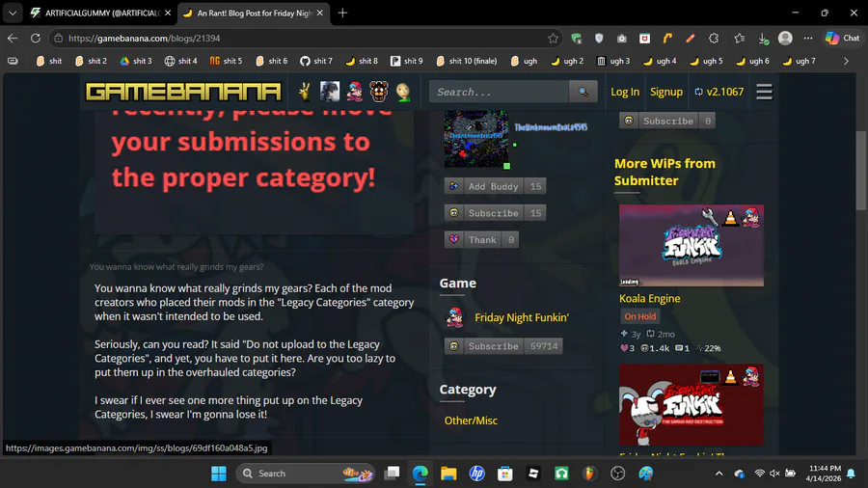Image resolution: width=868 pixels, height=488 pixels.
Task: Click the taskbar Search box
Action: 306,474
